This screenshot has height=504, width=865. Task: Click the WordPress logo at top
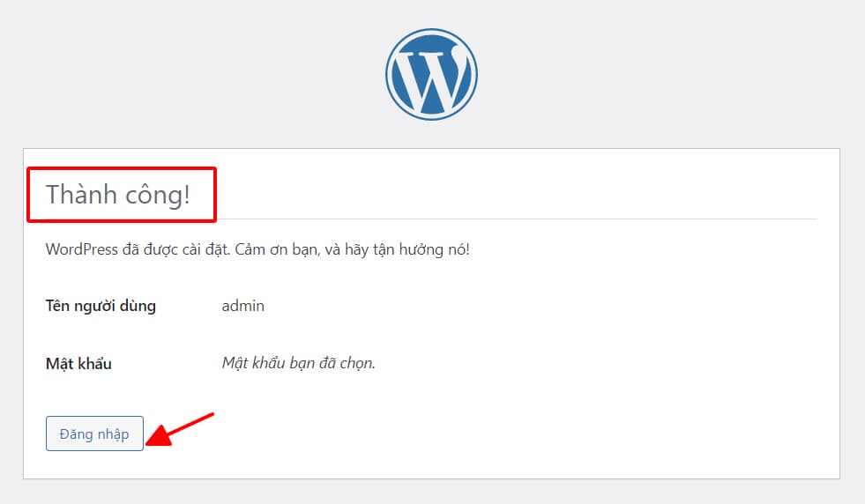tap(431, 74)
